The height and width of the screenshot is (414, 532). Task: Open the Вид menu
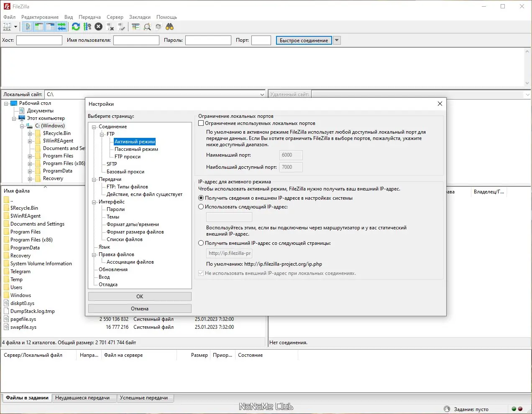[x=69, y=17]
